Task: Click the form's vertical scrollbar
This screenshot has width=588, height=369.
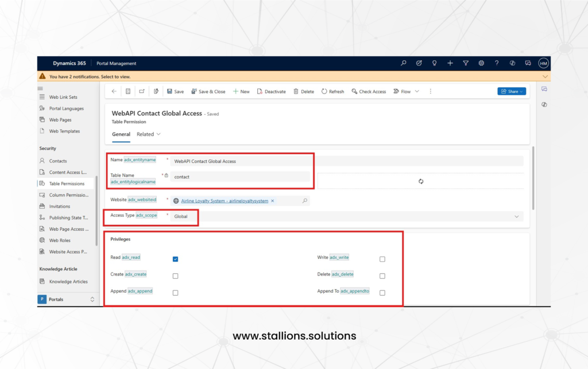Action: click(533, 178)
